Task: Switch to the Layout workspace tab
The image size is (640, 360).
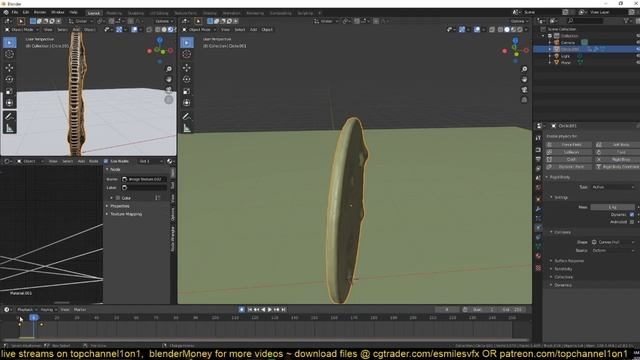Action: (93, 13)
